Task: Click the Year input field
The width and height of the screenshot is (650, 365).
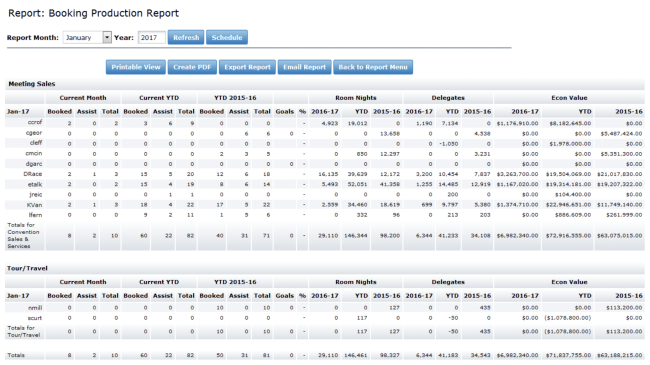Action: 151,37
